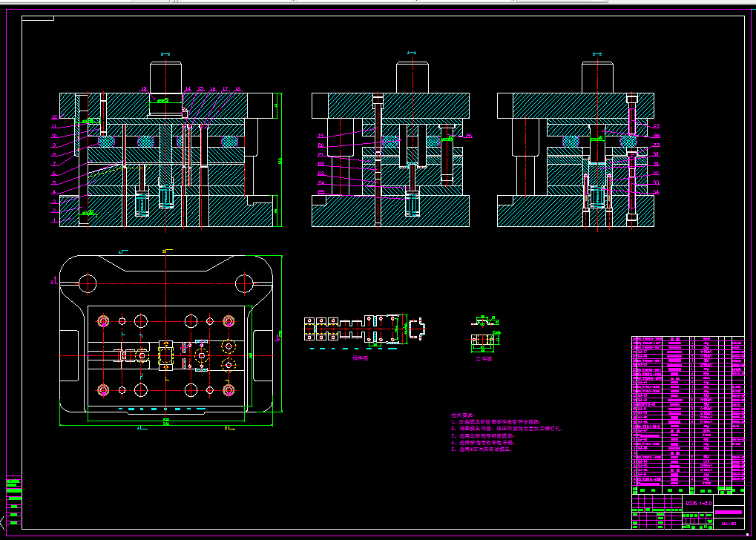Select part balloon number 34 in right view
This screenshot has height=540, width=756.
pyautogui.click(x=656, y=192)
